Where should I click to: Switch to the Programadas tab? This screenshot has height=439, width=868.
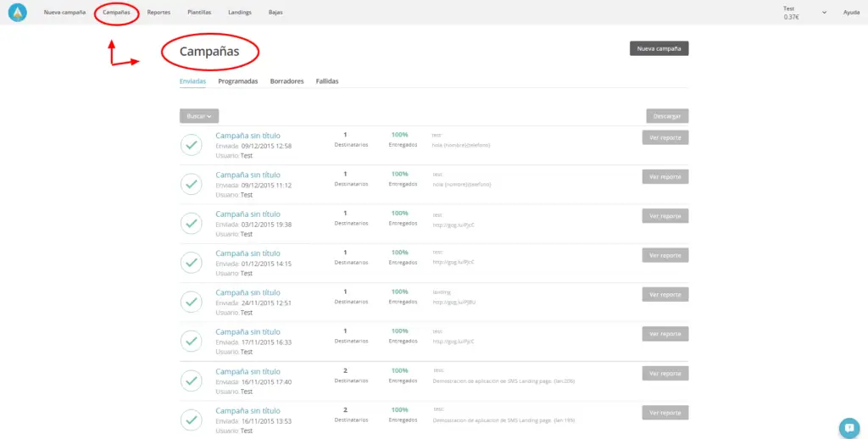[x=237, y=81]
